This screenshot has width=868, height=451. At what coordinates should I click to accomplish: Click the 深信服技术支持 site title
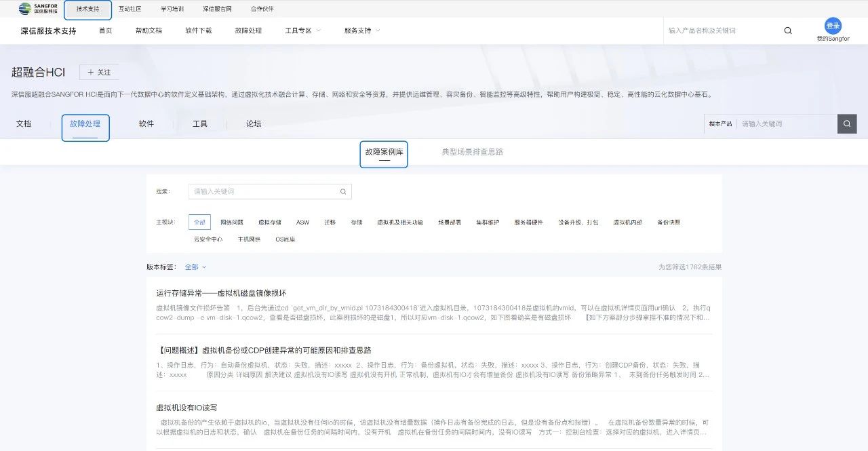(49, 31)
